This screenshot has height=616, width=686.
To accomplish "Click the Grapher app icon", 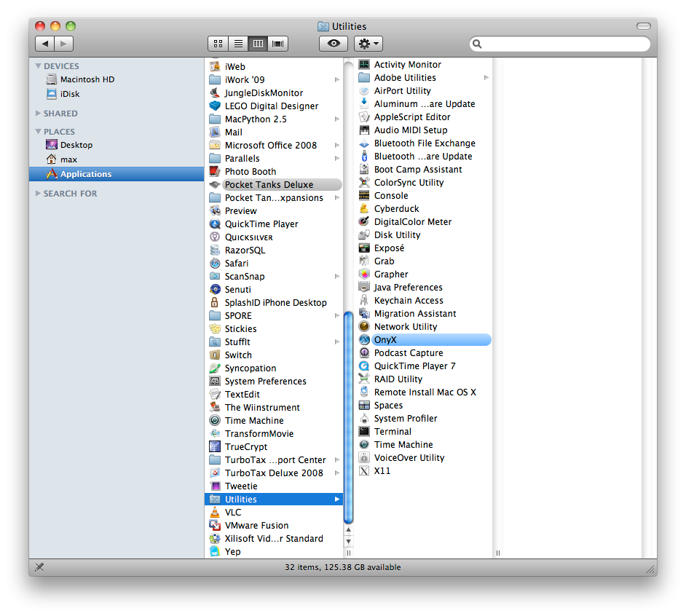I will [x=364, y=275].
